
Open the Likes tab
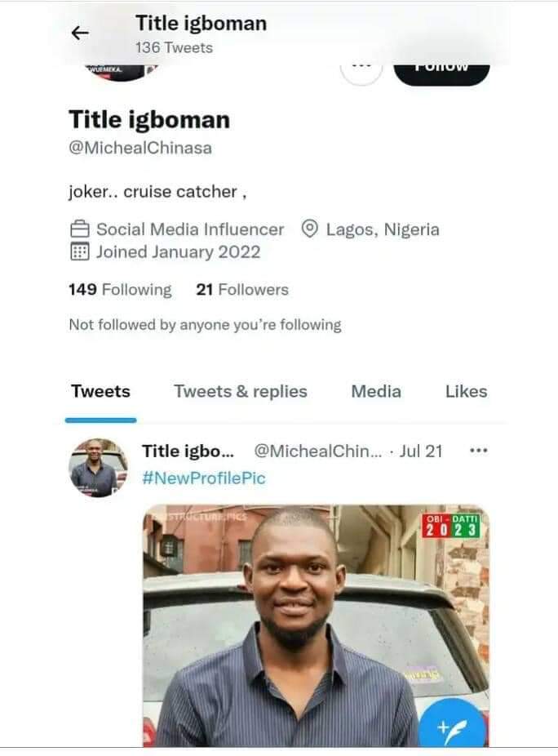(x=466, y=392)
